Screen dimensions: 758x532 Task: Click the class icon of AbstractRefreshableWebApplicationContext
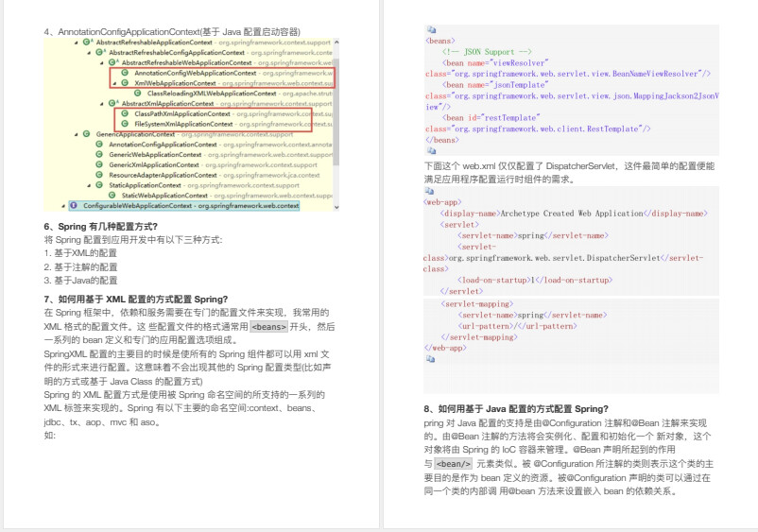(x=112, y=62)
